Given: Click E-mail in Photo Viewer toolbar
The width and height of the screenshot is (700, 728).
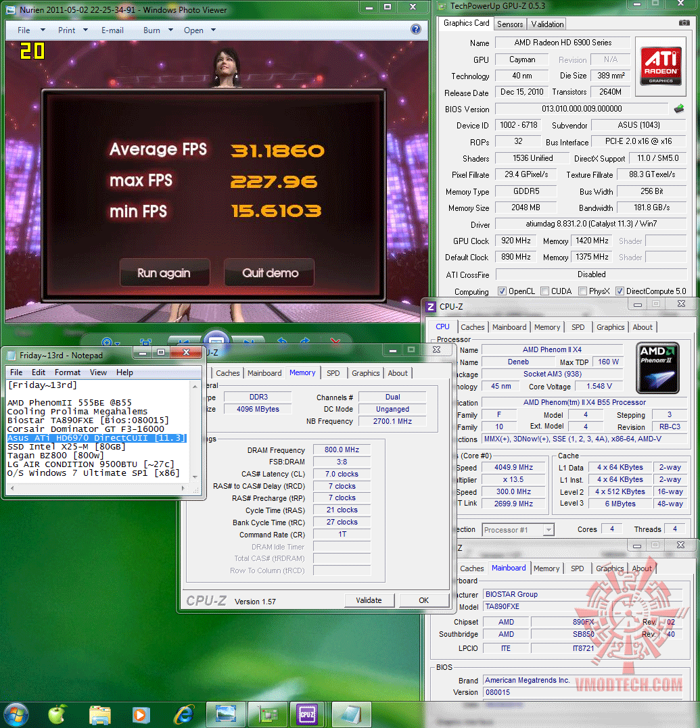Looking at the screenshot, I should point(112,30).
